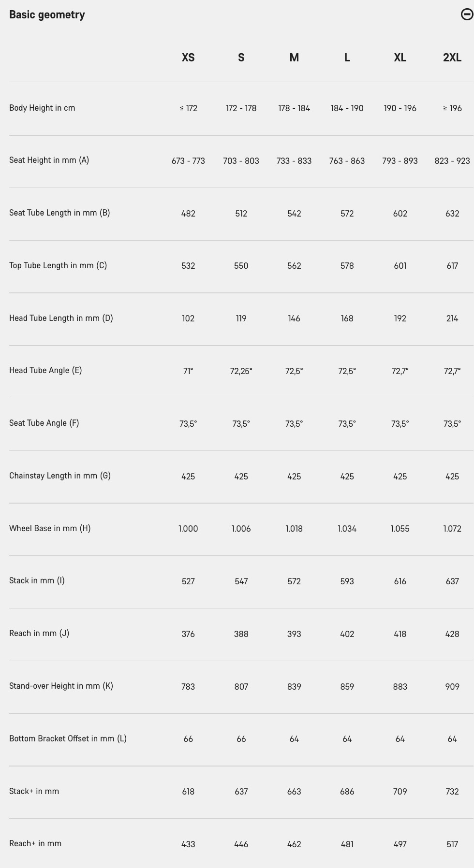Click the Seat Height in mm (A) label
The width and height of the screenshot is (474, 868).
(x=49, y=160)
